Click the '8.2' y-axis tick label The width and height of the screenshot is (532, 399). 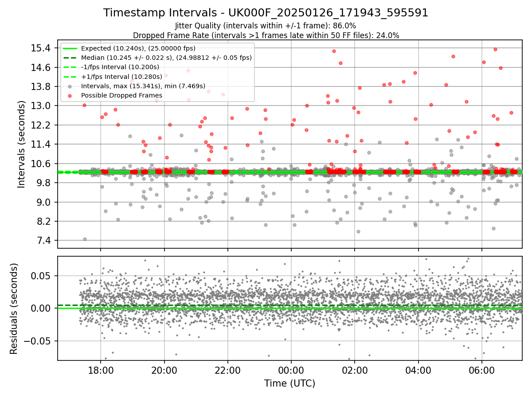44,221
